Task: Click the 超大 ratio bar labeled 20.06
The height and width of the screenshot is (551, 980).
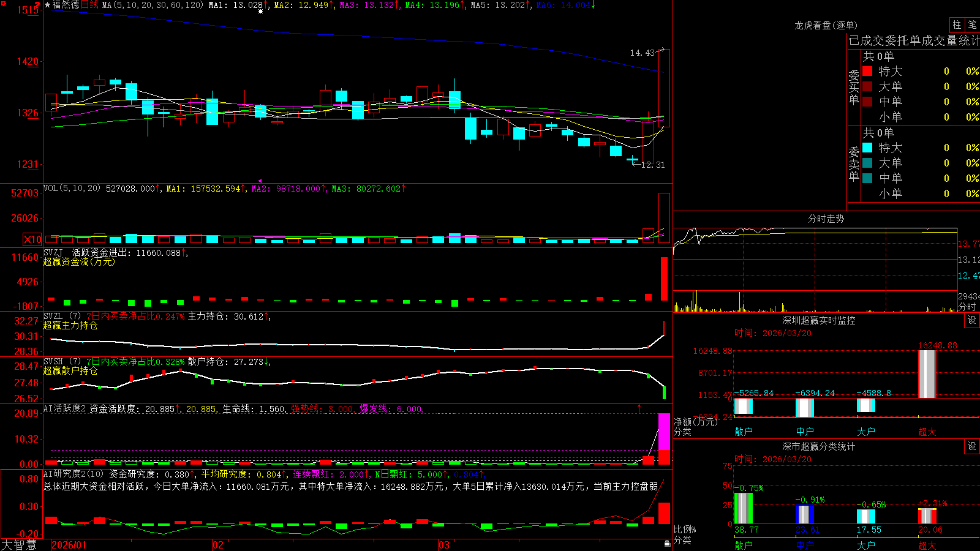Action: click(927, 516)
